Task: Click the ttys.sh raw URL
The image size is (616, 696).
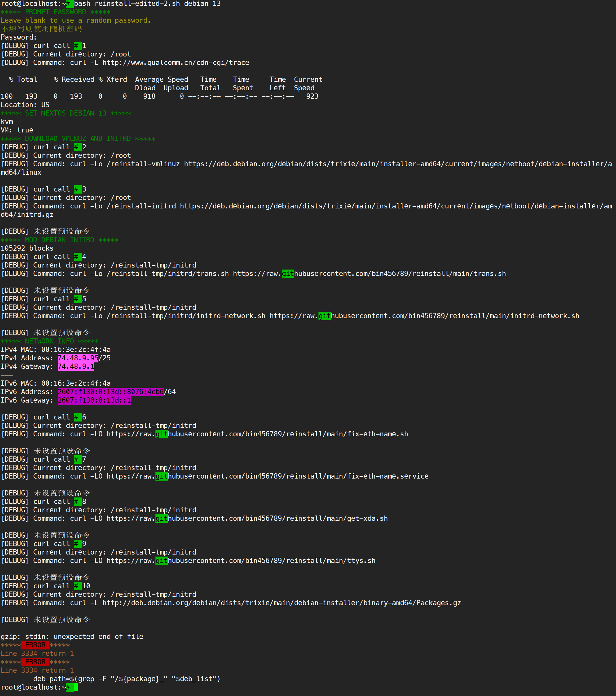Action: tap(241, 561)
